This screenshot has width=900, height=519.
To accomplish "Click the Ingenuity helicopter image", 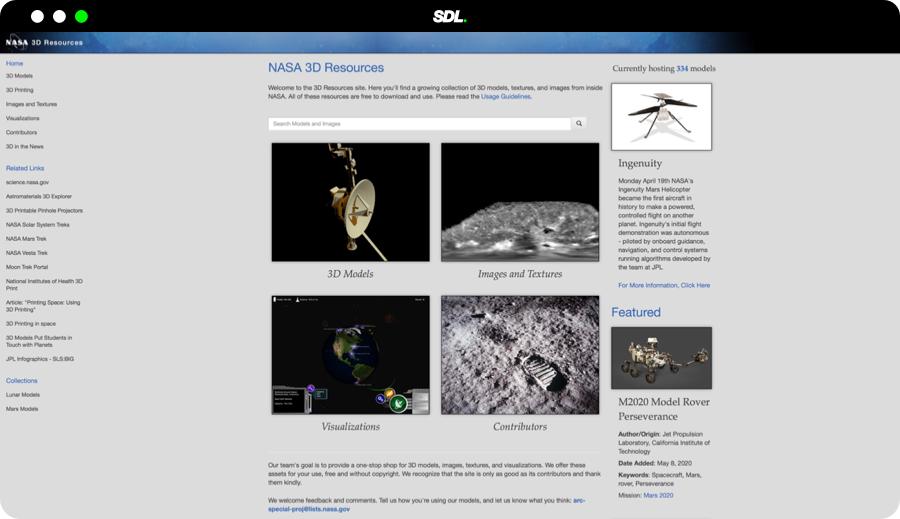I will (661, 116).
